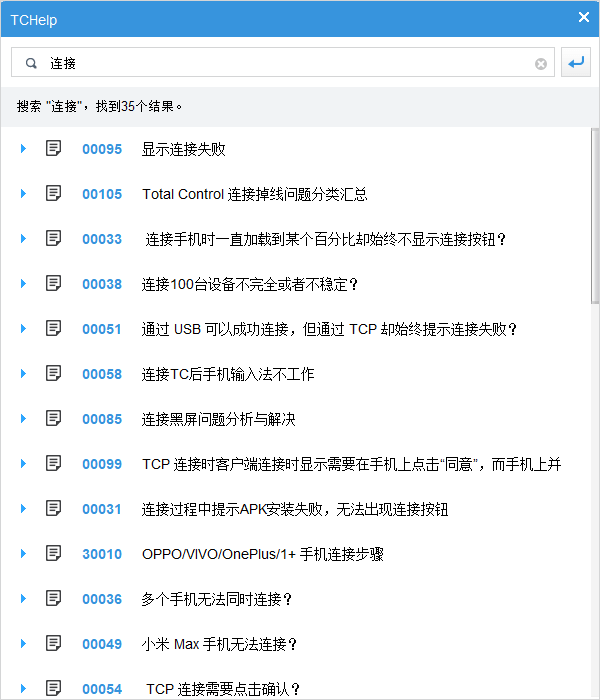Open article number link 00099
The height and width of the screenshot is (700, 600).
[x=102, y=464]
